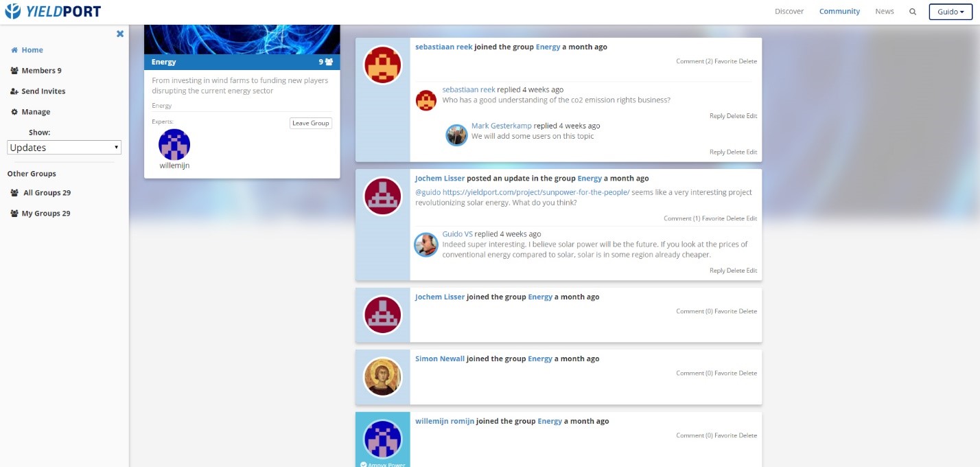Expand the Show Updates dropdown
980x467 pixels.
tap(64, 148)
